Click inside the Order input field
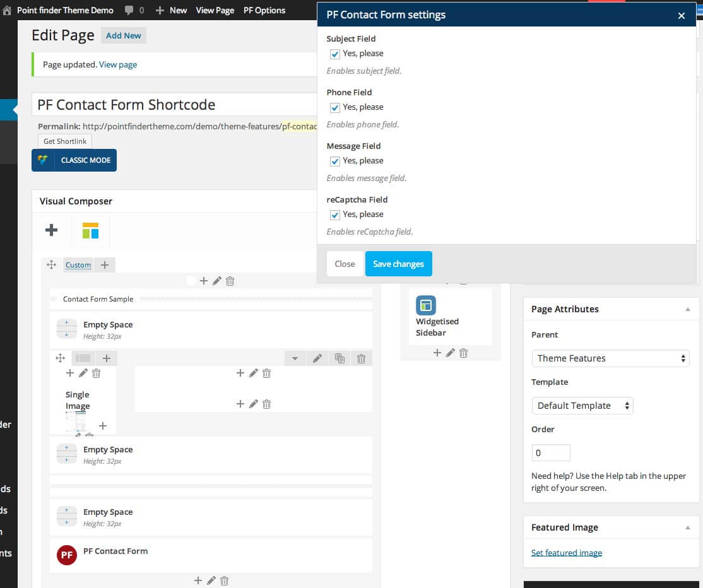Viewport: 703px width, 588px height. 551,452
